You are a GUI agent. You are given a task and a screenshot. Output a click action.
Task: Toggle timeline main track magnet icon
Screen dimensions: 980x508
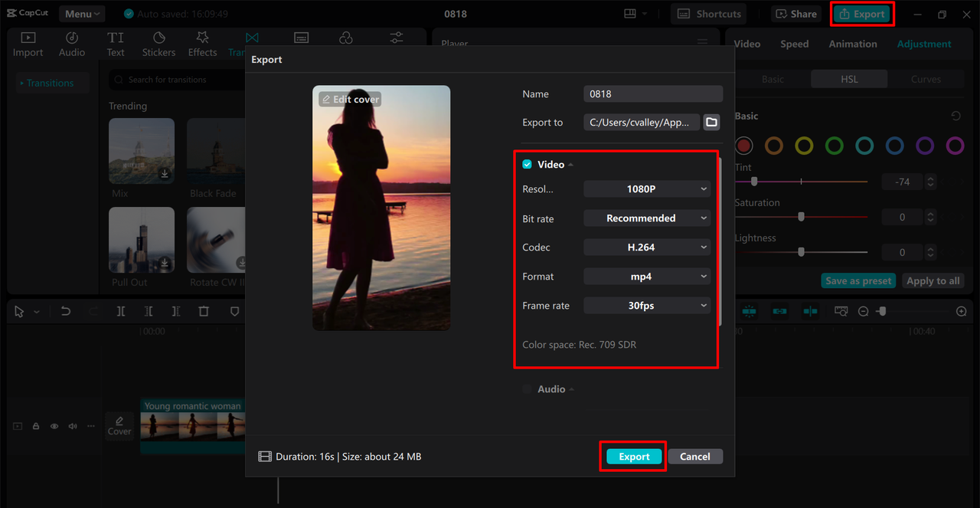[750, 312]
